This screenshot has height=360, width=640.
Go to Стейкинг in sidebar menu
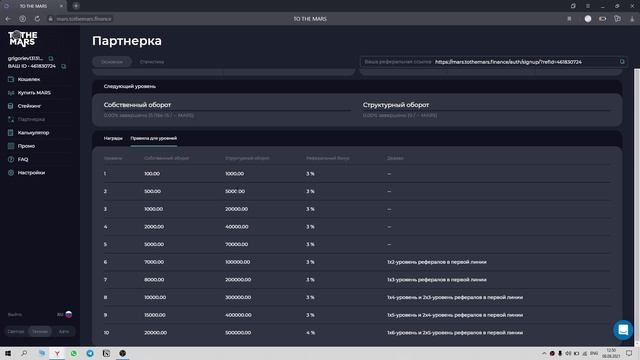tap(29, 106)
